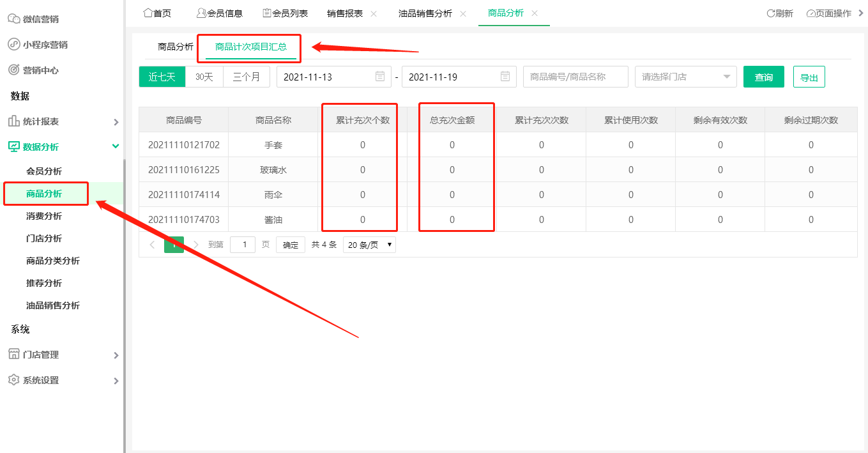Expand the 统计报表 submenu chevron
Screen dimensions: 868x453
(116, 121)
